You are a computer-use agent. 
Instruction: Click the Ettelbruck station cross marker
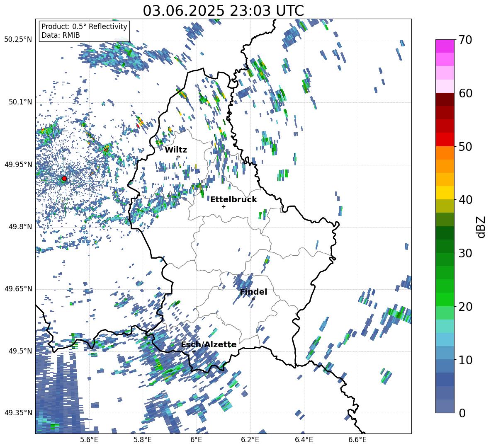tap(224, 206)
